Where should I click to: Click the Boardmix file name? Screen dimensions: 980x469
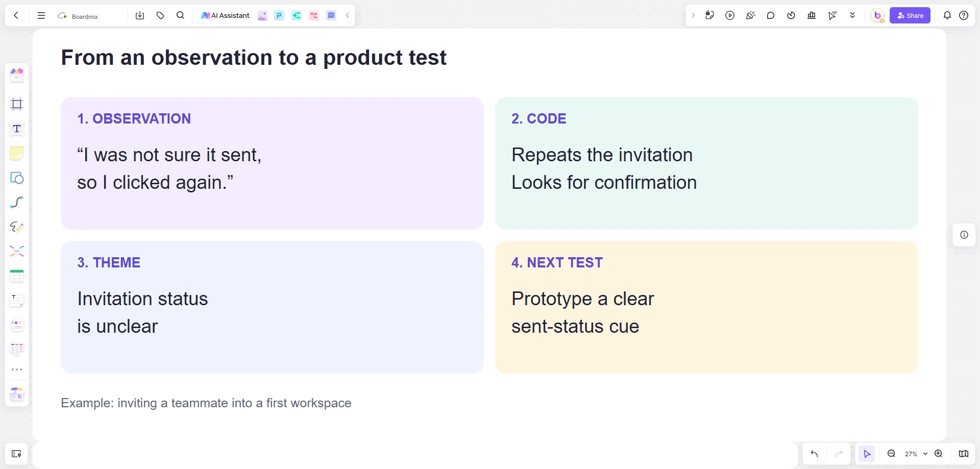(85, 16)
